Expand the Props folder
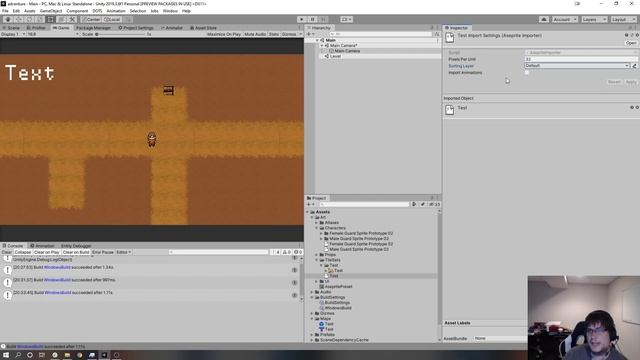640x360 pixels. (x=317, y=254)
